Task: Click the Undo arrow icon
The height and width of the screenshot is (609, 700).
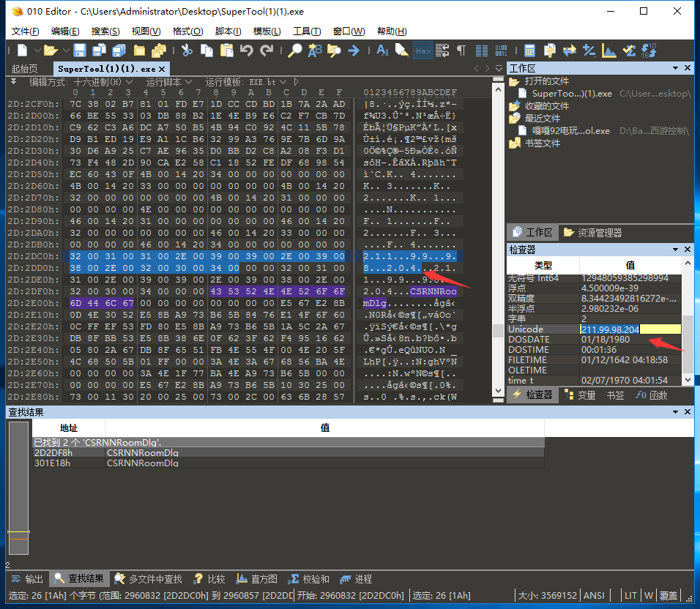Action: coord(247,51)
